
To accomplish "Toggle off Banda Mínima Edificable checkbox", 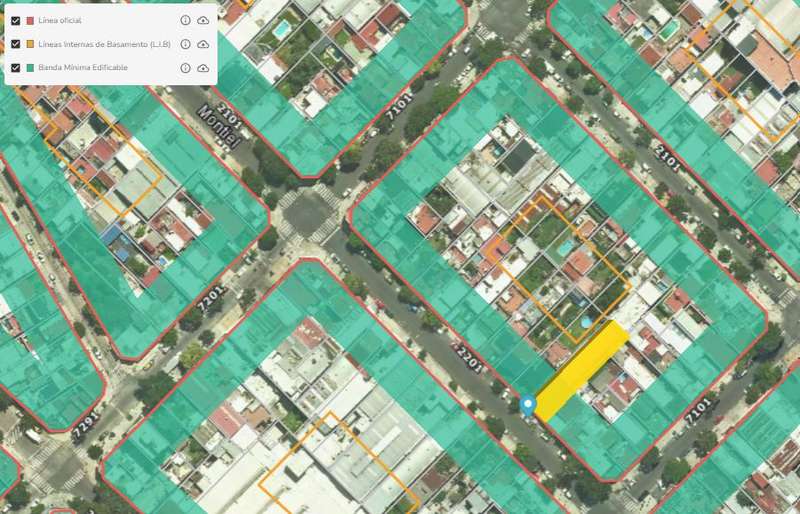I will tap(15, 68).
